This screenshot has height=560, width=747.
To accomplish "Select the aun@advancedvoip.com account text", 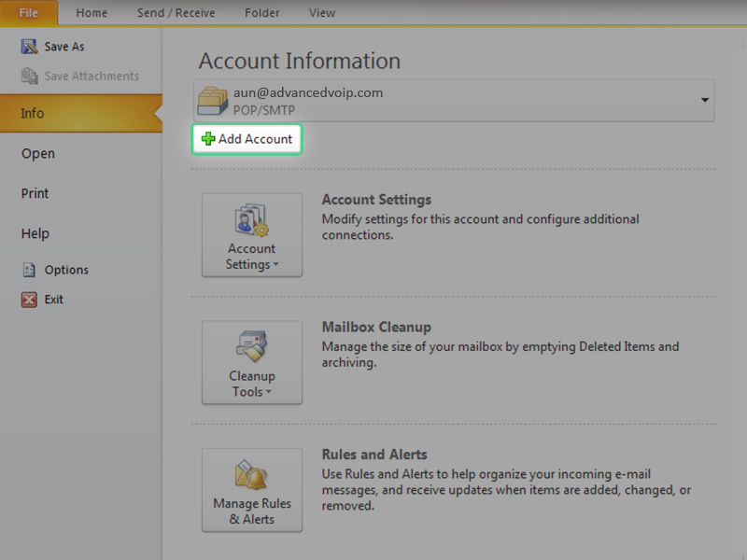I will tap(308, 92).
